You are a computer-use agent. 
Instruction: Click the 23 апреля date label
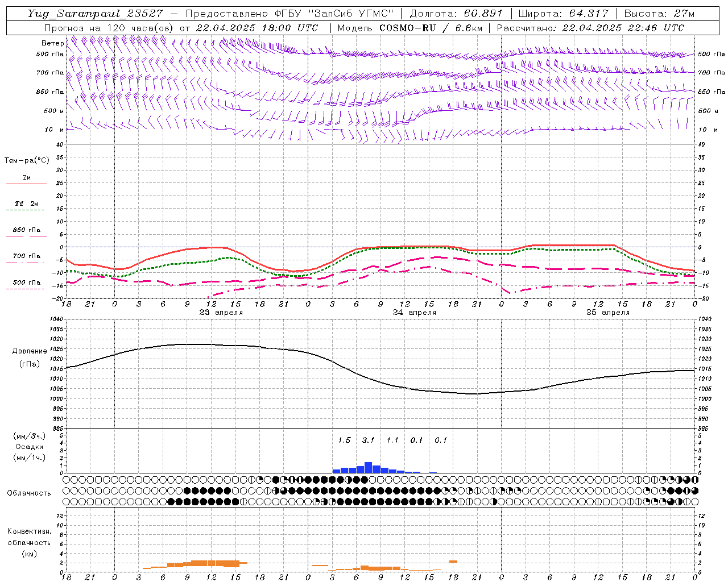221,313
